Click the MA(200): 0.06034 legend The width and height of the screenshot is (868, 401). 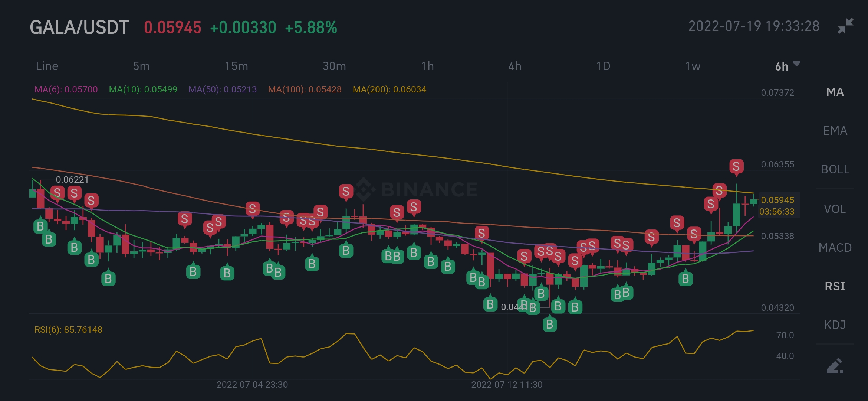click(x=389, y=89)
